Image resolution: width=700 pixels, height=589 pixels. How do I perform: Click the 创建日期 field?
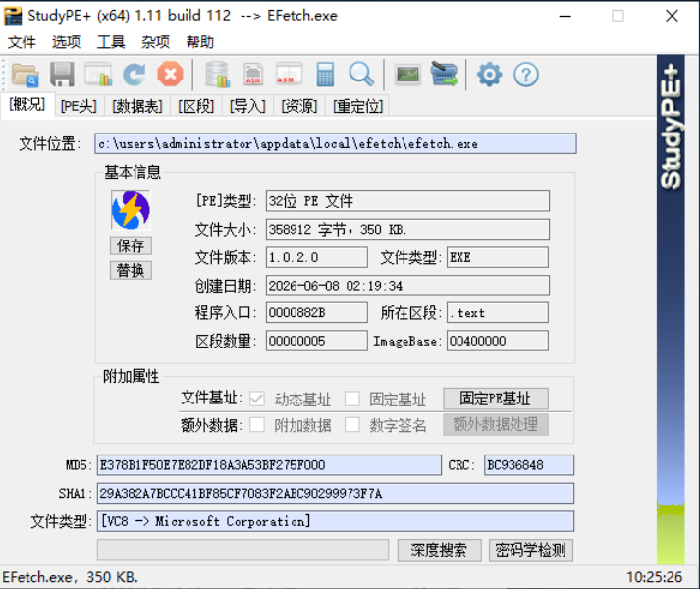[x=407, y=286]
